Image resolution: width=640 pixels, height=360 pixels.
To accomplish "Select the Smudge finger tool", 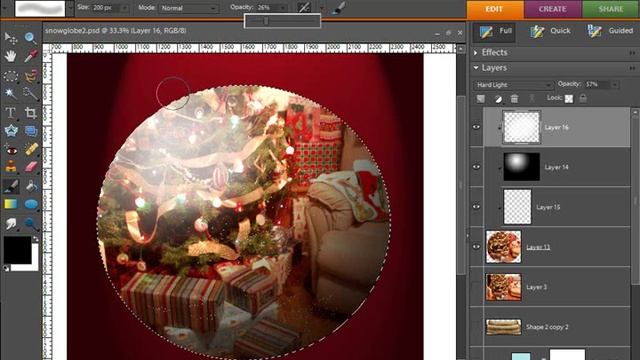I will coord(11,223).
